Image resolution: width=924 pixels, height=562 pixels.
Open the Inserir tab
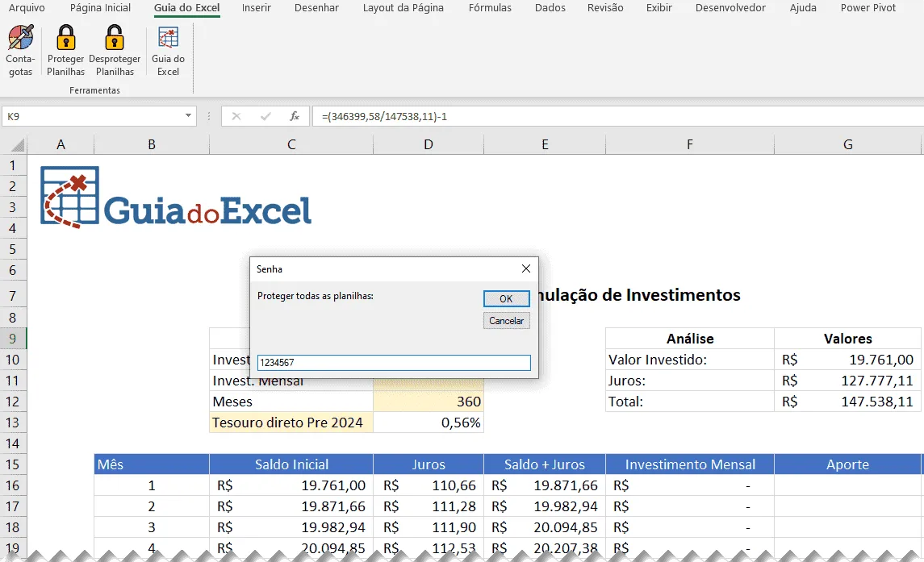257,7
